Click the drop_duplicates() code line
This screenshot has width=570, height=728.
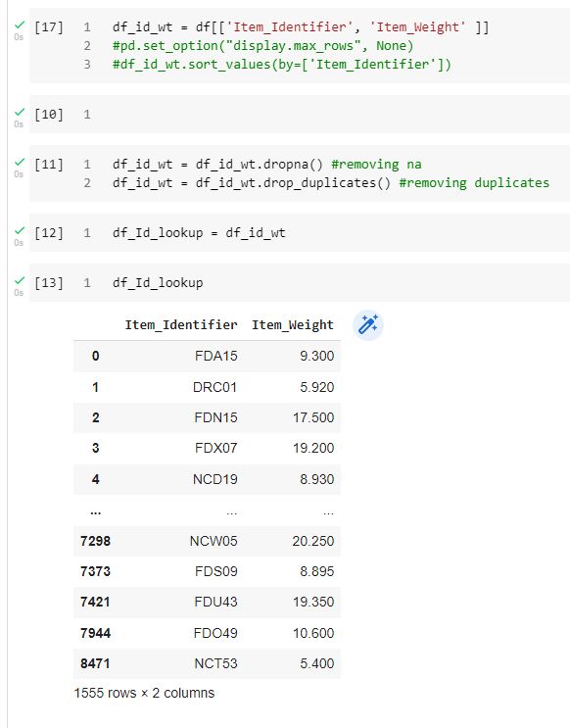(331, 183)
